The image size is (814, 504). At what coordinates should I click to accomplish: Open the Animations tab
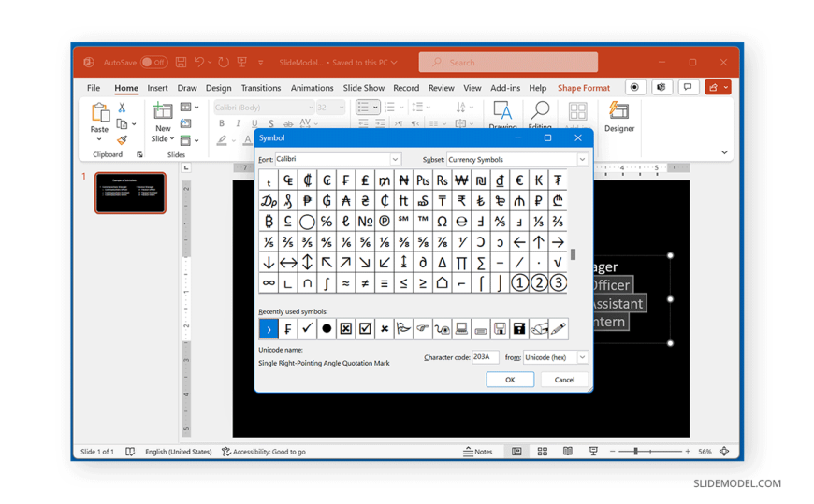[x=312, y=88]
